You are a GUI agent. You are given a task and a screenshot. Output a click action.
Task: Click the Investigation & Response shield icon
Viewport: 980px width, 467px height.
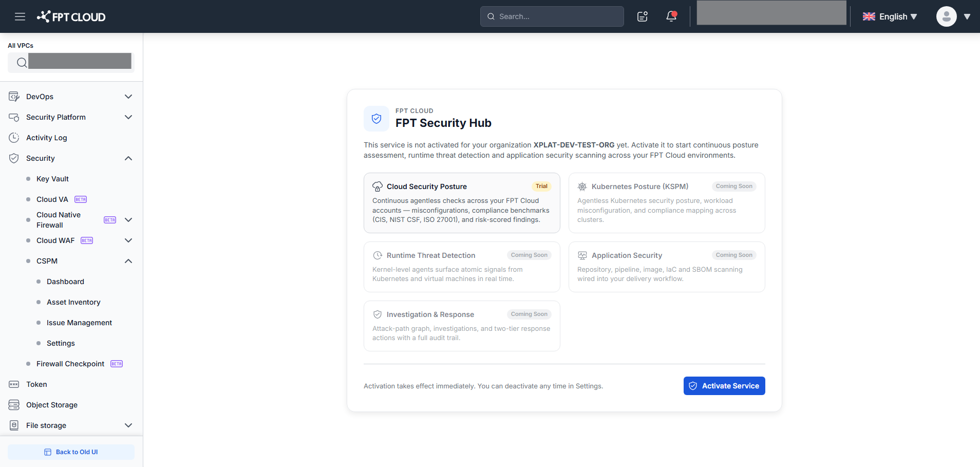(378, 314)
